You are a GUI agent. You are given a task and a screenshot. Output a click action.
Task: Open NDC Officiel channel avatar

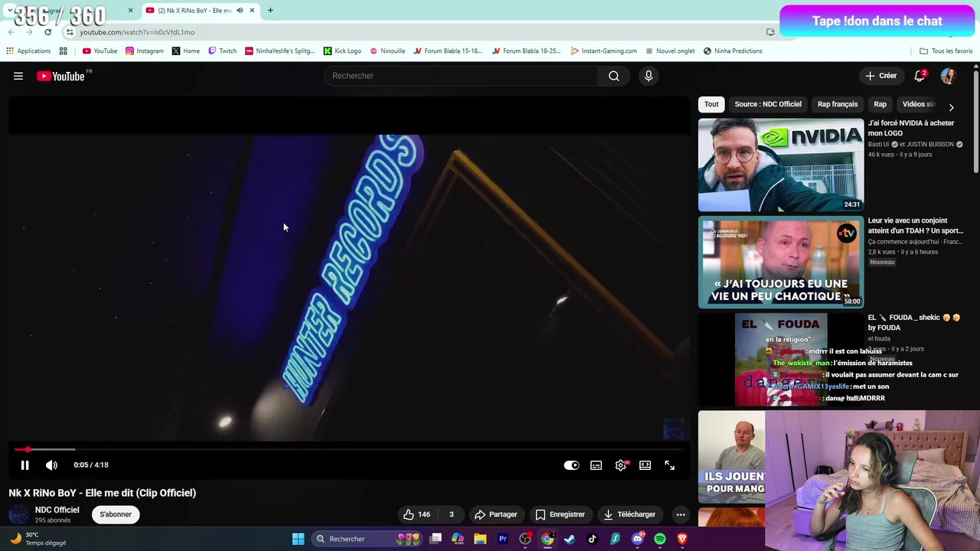pos(19,514)
